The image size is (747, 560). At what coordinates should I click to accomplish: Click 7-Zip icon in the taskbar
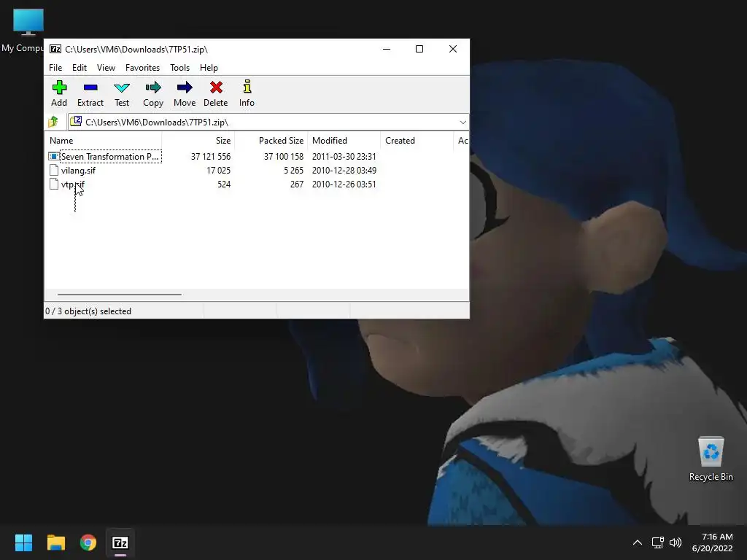point(120,542)
